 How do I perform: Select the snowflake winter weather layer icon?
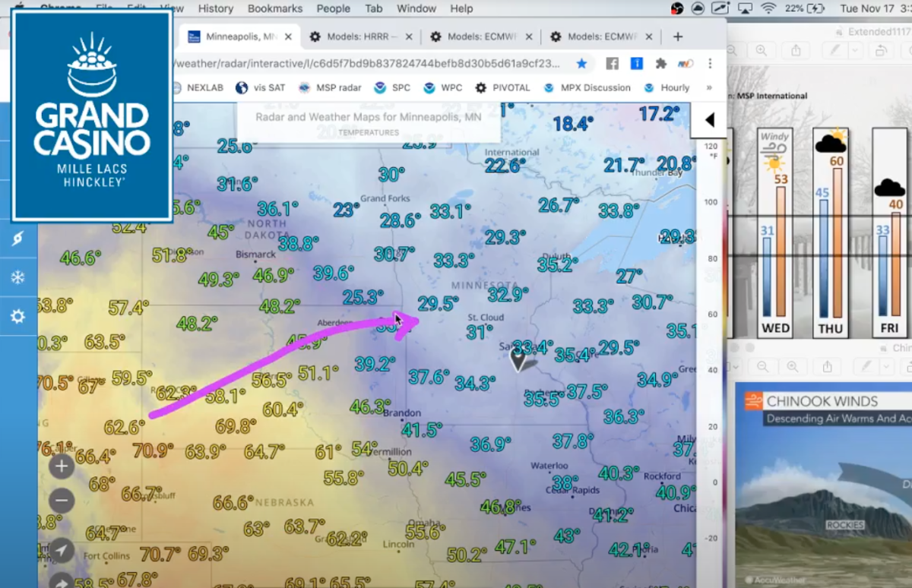tap(17, 276)
